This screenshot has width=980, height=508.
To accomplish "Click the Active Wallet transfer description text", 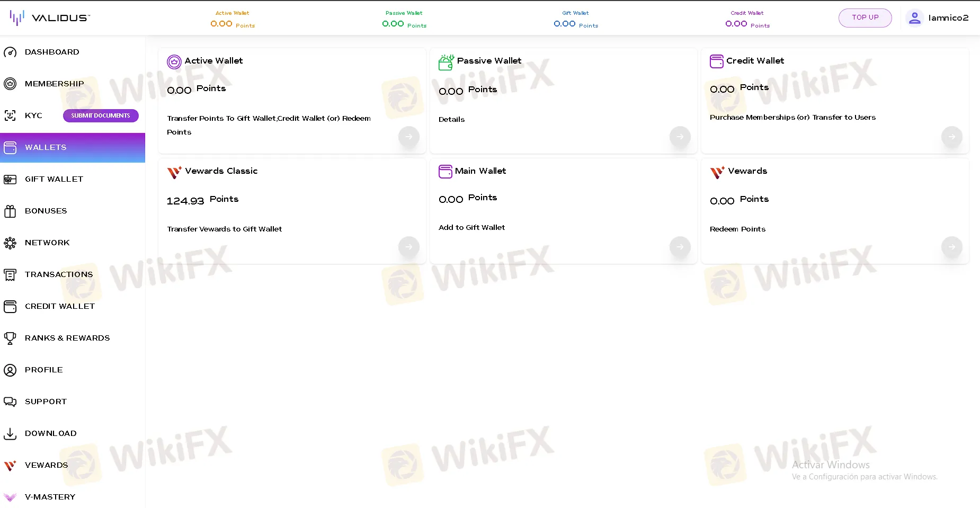I will point(269,125).
